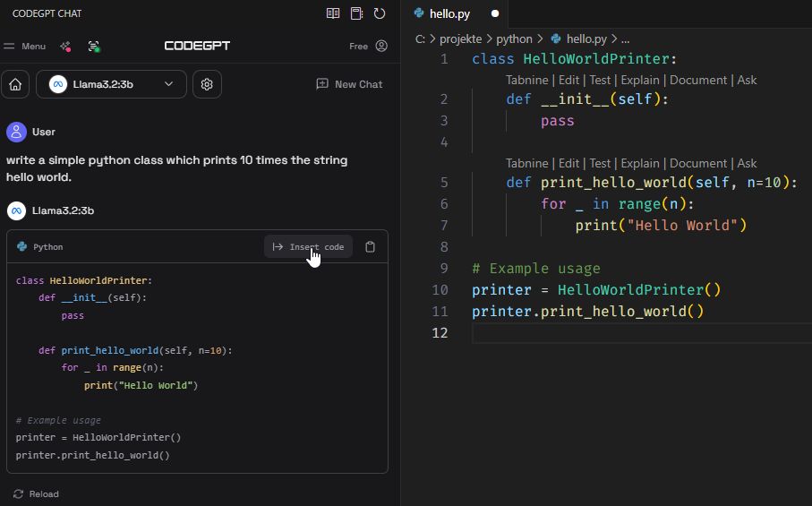Open the CodeGPT Menu
812x506 pixels.
(x=25, y=46)
